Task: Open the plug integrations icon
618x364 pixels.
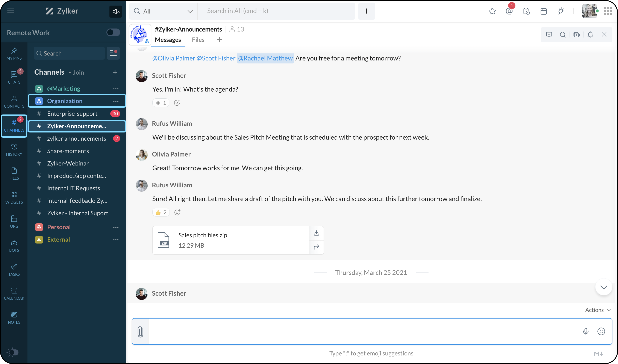Action: (561, 11)
